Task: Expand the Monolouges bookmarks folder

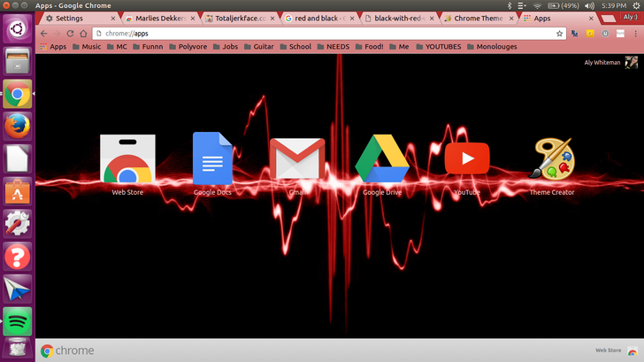Action: tap(492, 47)
